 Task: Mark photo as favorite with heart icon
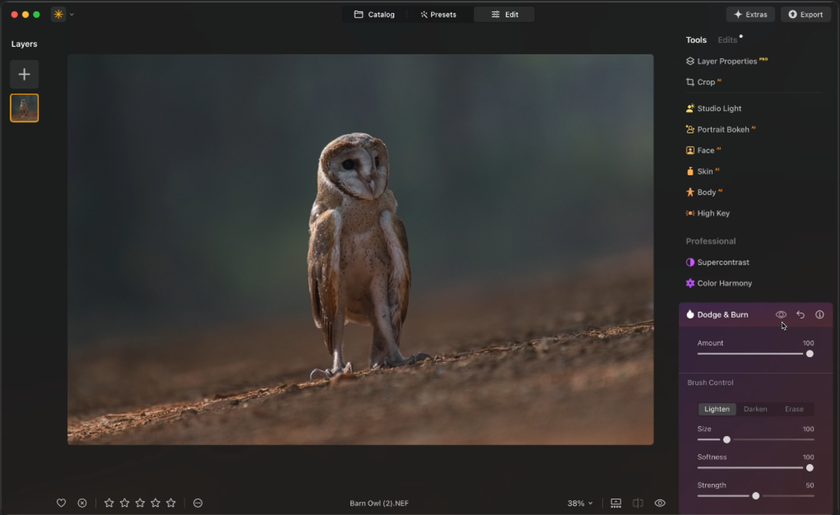[x=61, y=503]
